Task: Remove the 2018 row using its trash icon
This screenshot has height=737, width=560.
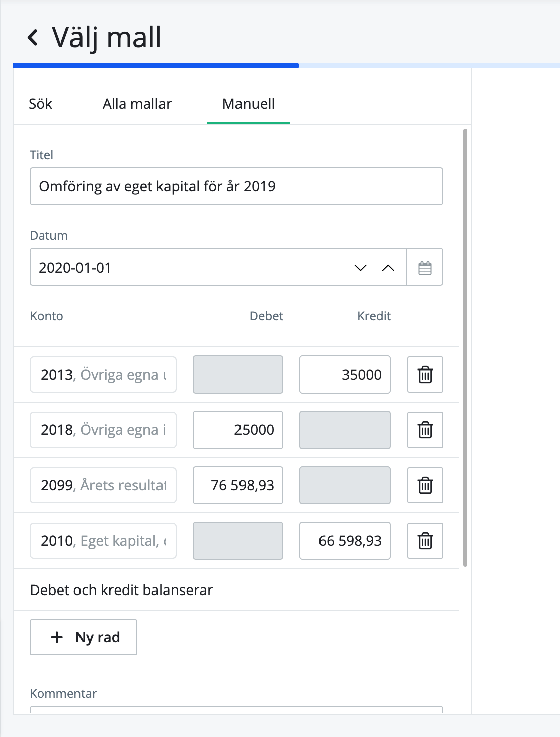Action: [424, 430]
